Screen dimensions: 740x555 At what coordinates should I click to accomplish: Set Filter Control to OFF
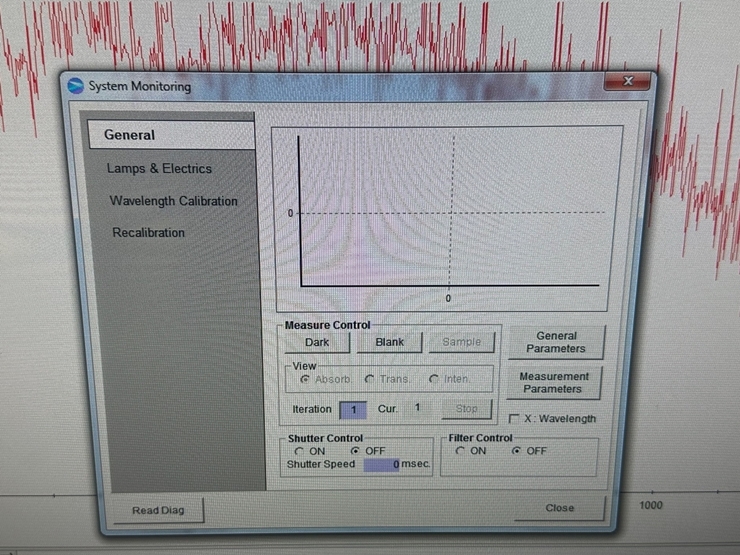[x=515, y=451]
